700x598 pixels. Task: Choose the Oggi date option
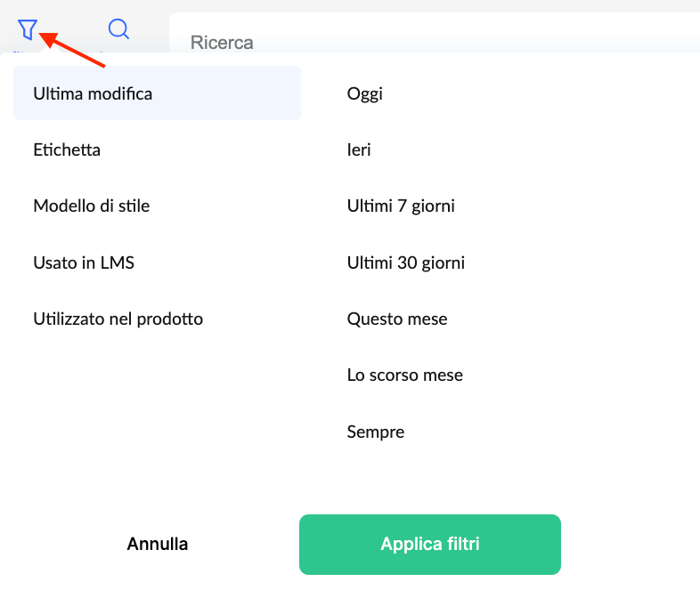[x=365, y=93]
